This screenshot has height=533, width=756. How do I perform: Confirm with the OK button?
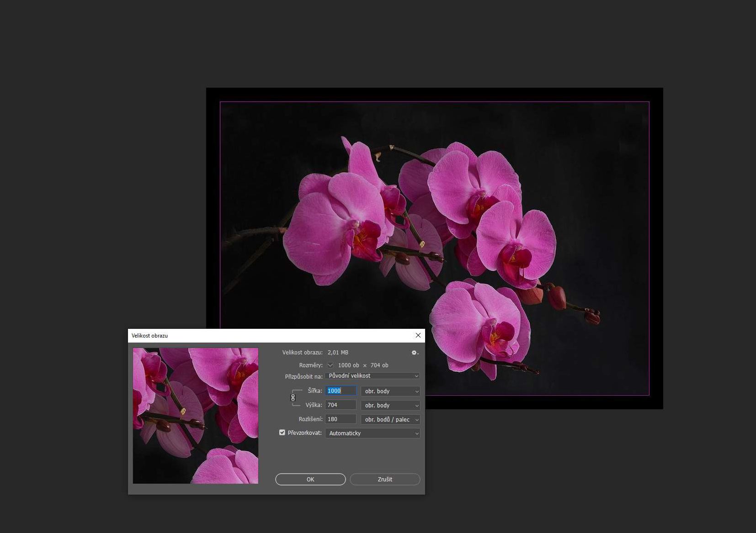point(310,479)
